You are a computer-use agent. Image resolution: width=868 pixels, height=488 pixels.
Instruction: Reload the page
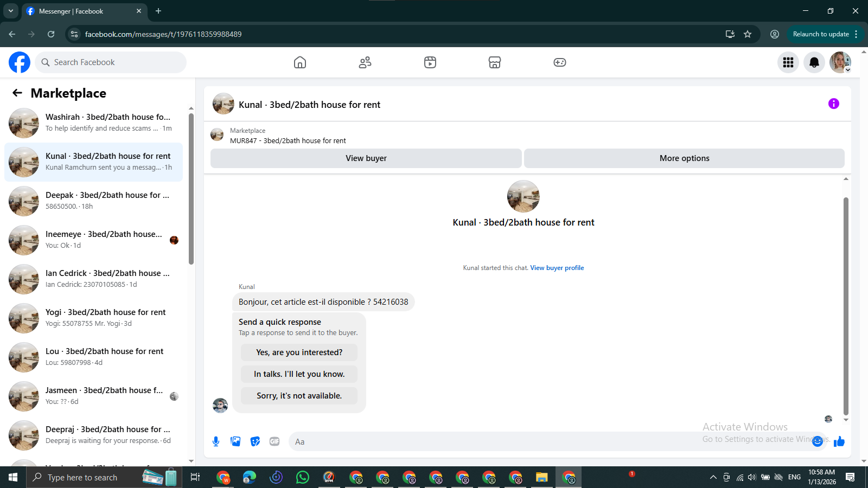click(x=51, y=34)
